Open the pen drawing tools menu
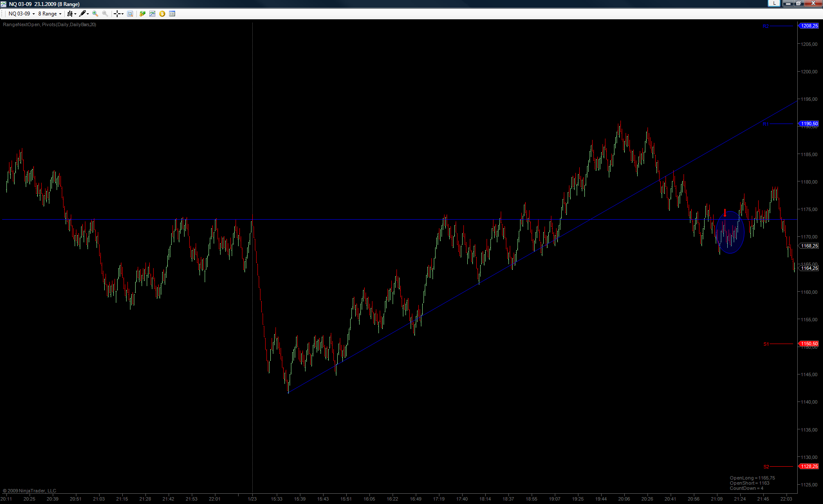823x504 pixels. click(x=84, y=14)
